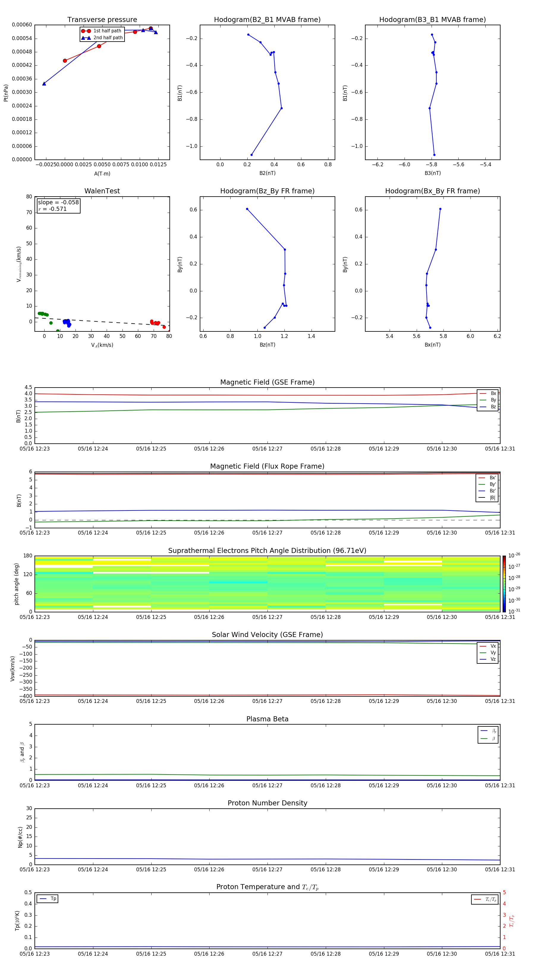The image size is (535, 980).
Task: Click the 10^-31 colorbar tick label
Action: [514, 611]
